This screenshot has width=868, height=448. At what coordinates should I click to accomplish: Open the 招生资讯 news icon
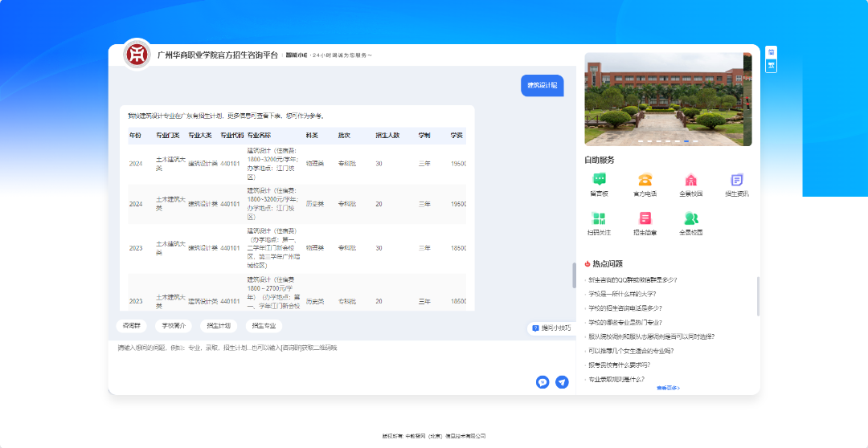[736, 181]
